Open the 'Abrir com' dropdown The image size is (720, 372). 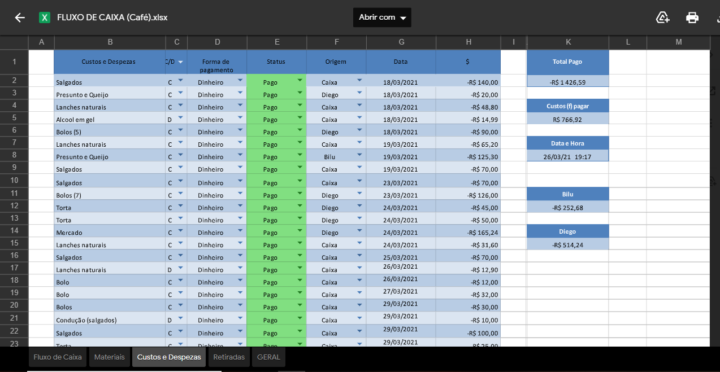tap(382, 17)
